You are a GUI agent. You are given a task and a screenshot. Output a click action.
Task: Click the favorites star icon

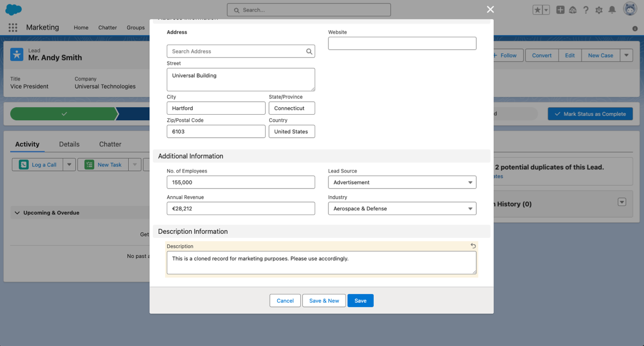pos(537,10)
